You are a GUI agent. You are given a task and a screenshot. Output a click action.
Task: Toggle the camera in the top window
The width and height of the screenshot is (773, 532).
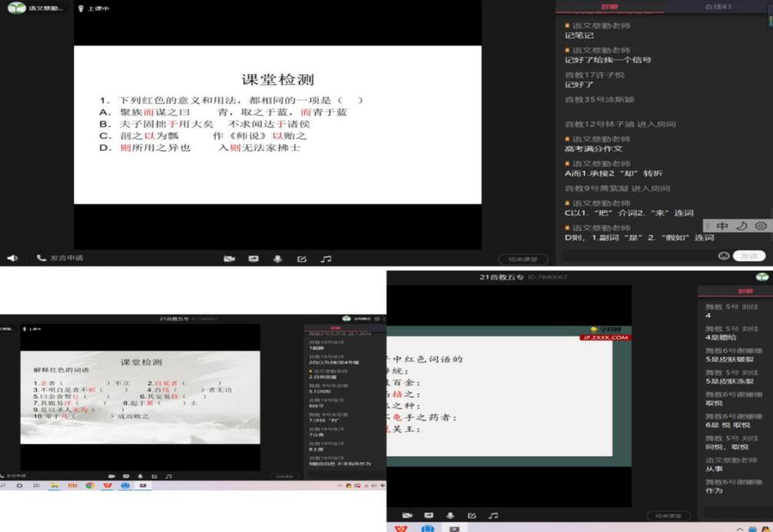coord(228,259)
